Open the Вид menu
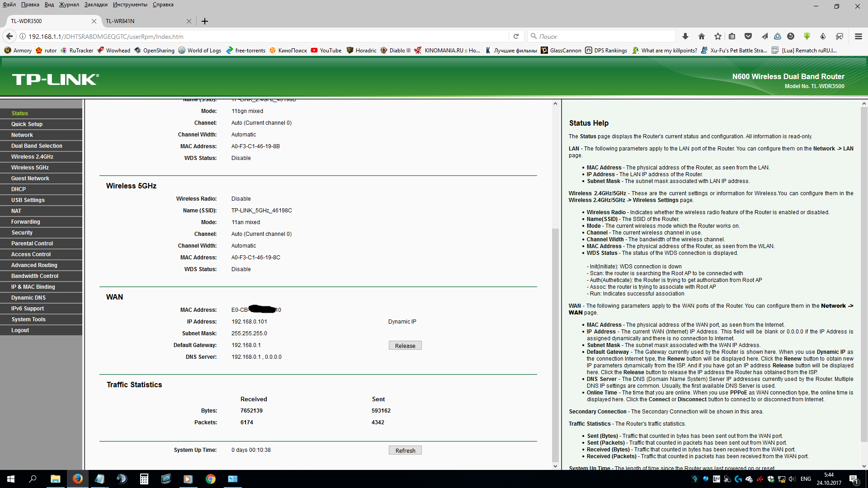868x488 pixels. tap(49, 5)
